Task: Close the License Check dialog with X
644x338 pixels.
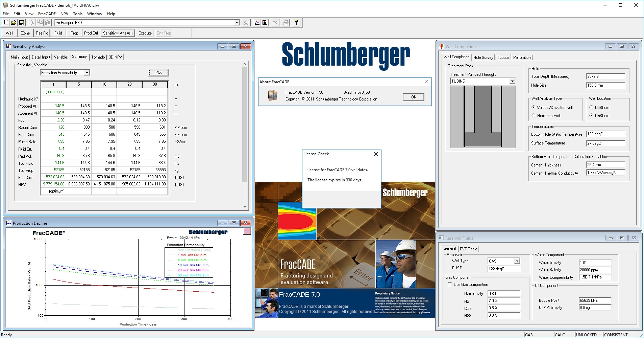Action: tap(376, 154)
